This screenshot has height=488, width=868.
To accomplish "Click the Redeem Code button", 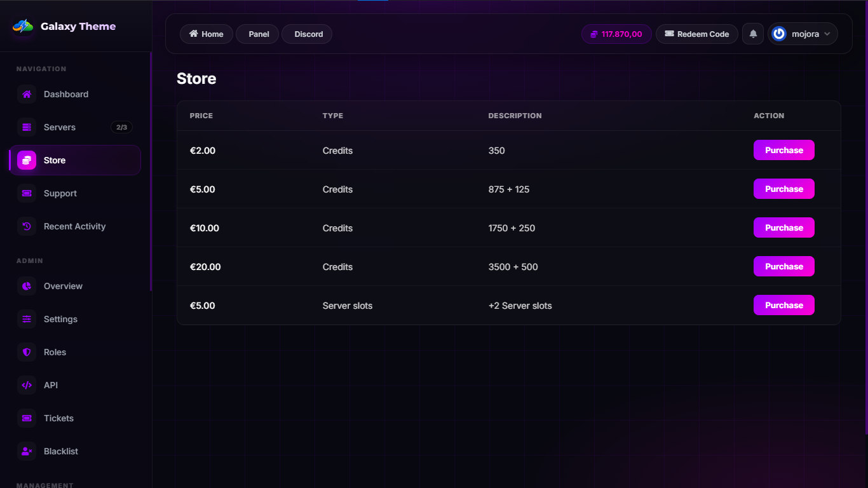I will (696, 34).
